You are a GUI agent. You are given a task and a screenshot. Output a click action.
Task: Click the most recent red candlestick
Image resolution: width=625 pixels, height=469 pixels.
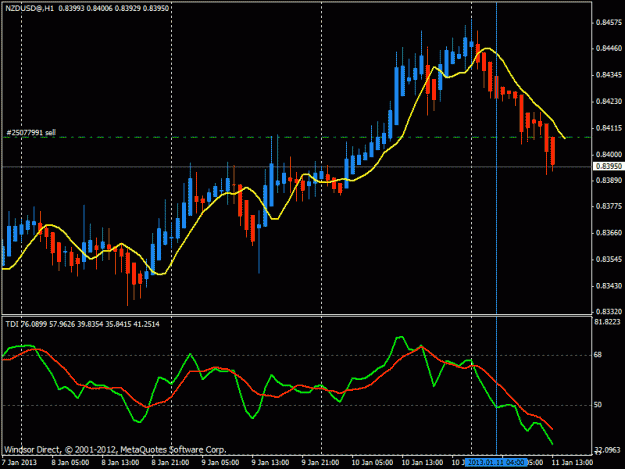[553, 151]
